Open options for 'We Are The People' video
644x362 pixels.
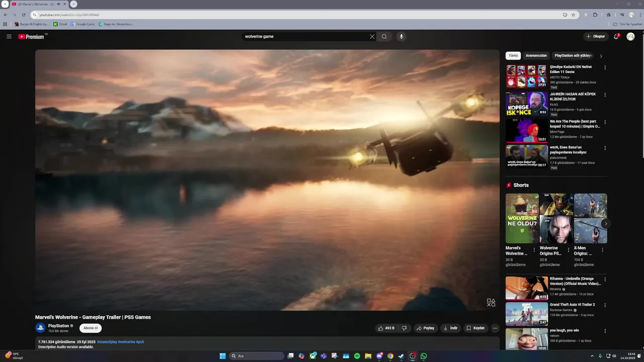click(x=605, y=122)
